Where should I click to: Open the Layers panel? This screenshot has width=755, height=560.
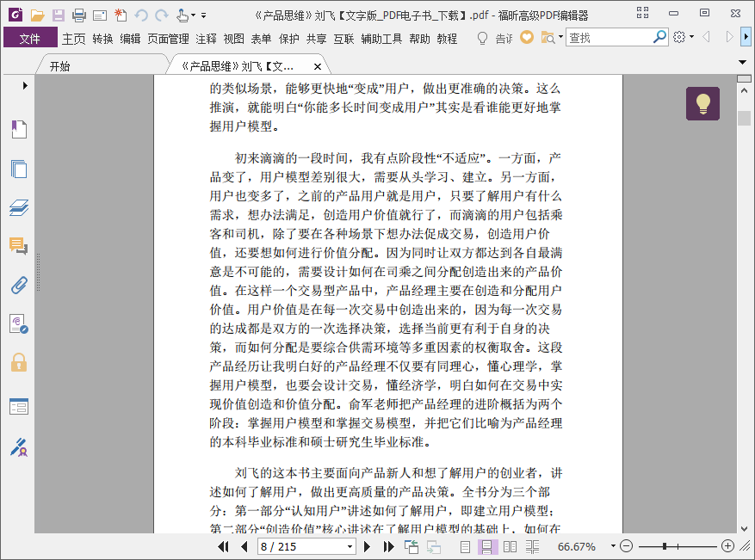tap(19, 207)
